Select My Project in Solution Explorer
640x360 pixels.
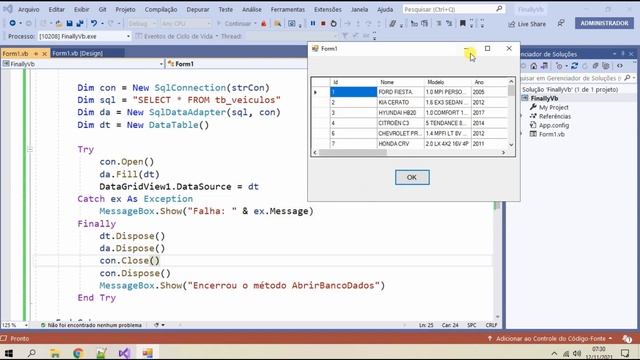pyautogui.click(x=553, y=107)
